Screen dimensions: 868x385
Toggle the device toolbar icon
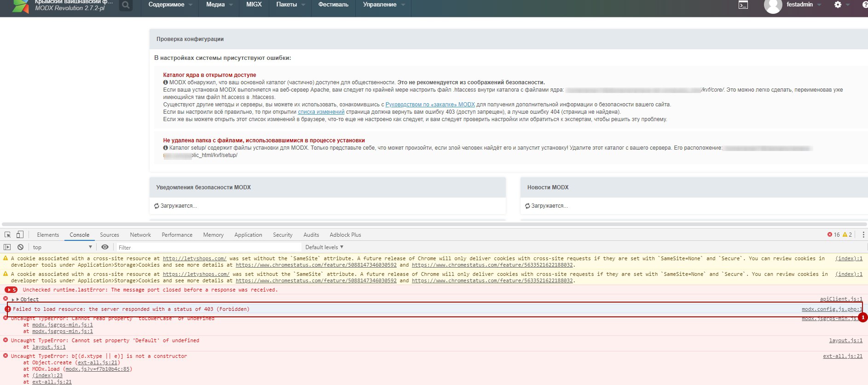pos(20,235)
